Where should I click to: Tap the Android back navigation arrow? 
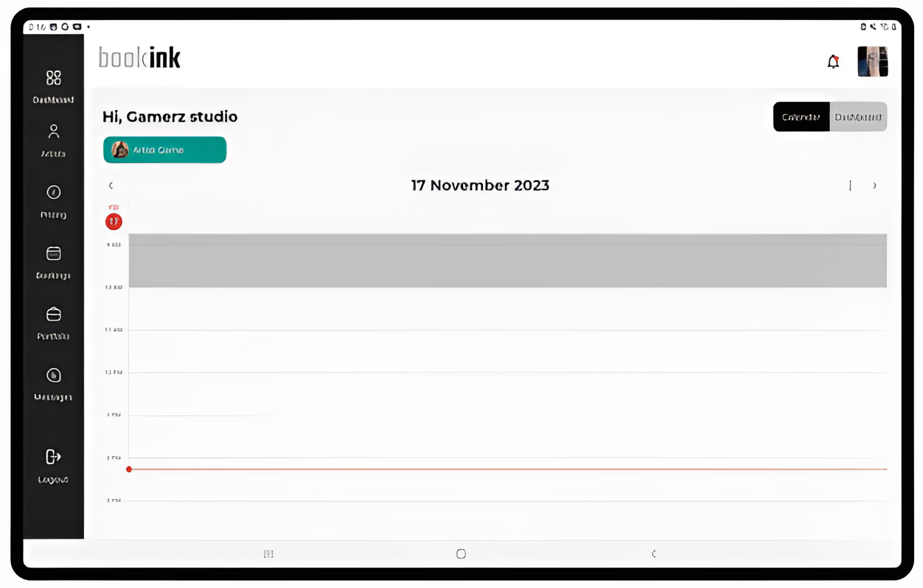click(653, 554)
